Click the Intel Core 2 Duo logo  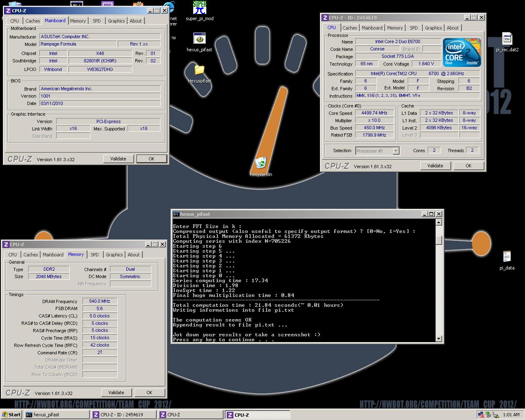(x=462, y=52)
